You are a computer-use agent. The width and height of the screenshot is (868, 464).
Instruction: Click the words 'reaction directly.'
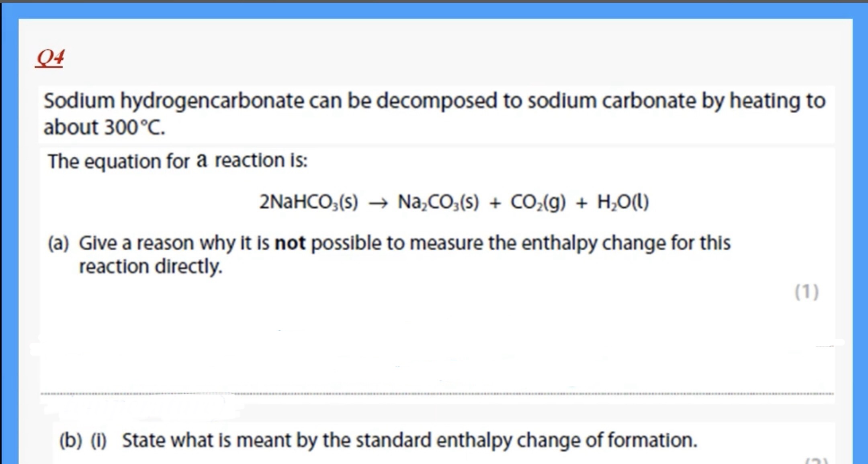click(150, 266)
